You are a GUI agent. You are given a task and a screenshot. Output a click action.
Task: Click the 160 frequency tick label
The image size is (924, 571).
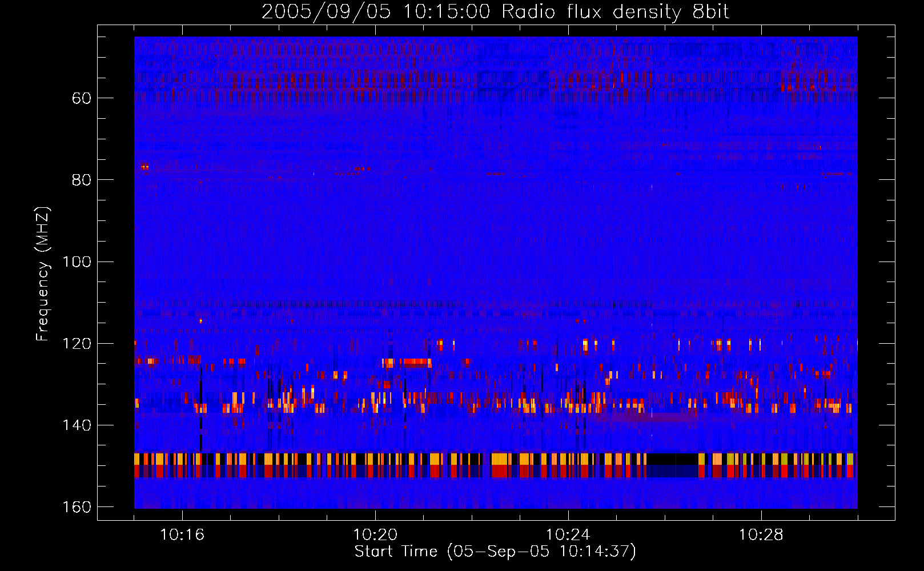click(x=77, y=507)
